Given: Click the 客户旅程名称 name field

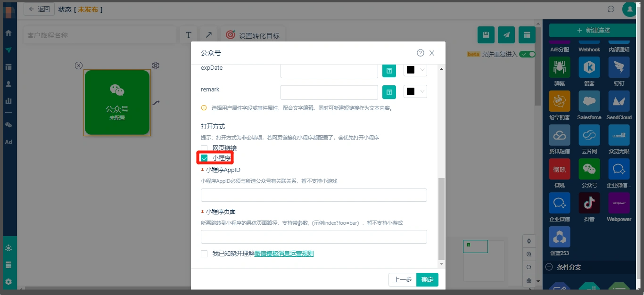Looking at the screenshot, I should 99,35.
